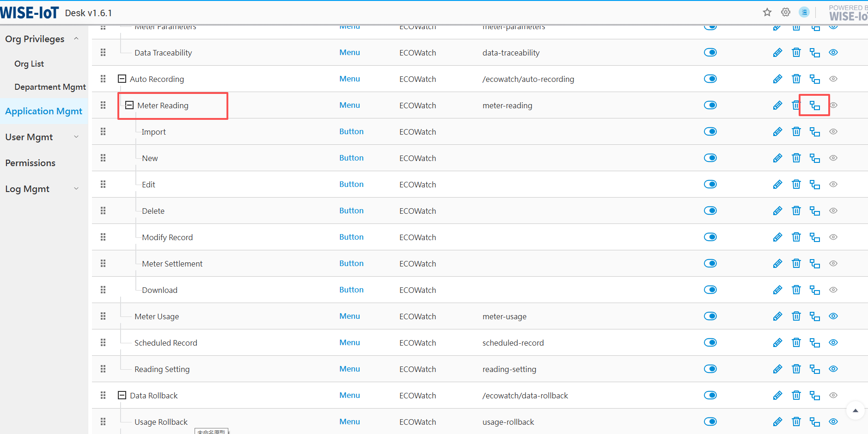868x434 pixels.
Task: Click the edit pencil icon for Meter Reading
Action: coord(777,105)
